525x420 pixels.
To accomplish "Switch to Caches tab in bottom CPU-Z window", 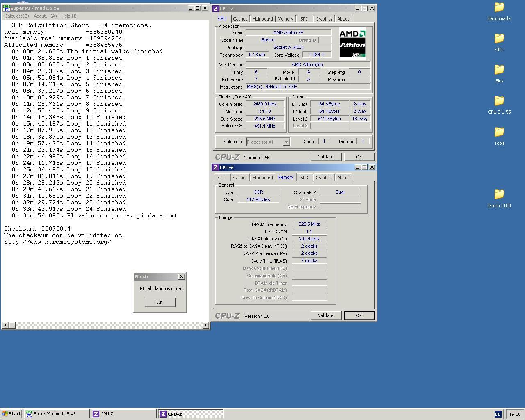I will coord(240,178).
